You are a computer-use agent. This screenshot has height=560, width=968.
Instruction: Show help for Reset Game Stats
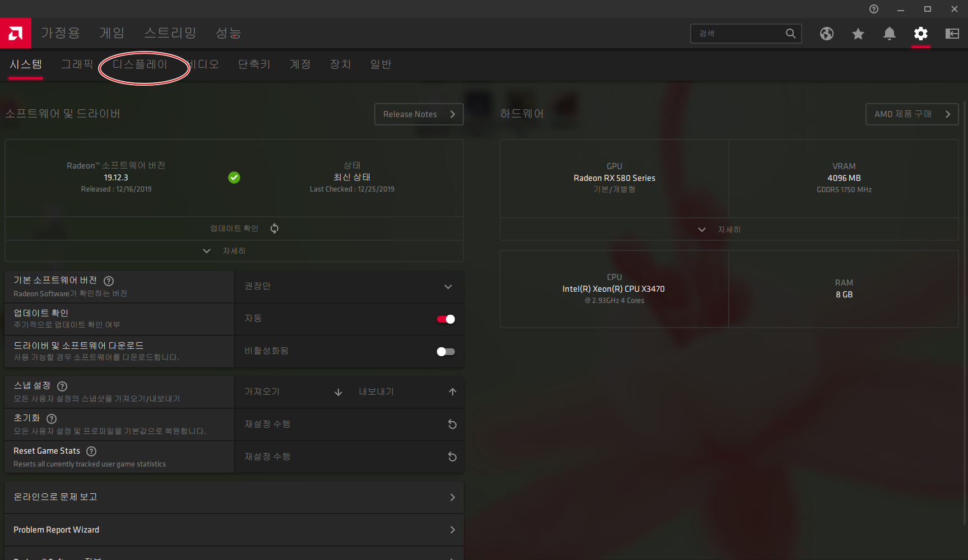coord(91,451)
